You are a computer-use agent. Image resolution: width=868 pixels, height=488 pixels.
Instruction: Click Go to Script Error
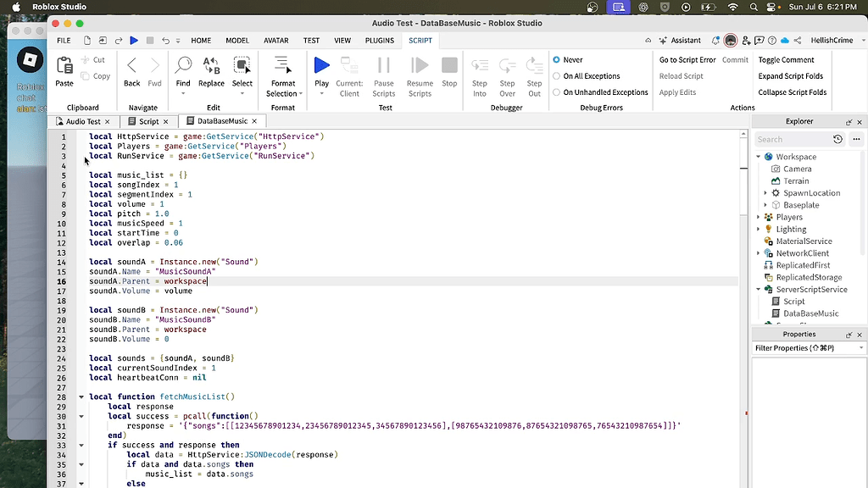tap(687, 60)
